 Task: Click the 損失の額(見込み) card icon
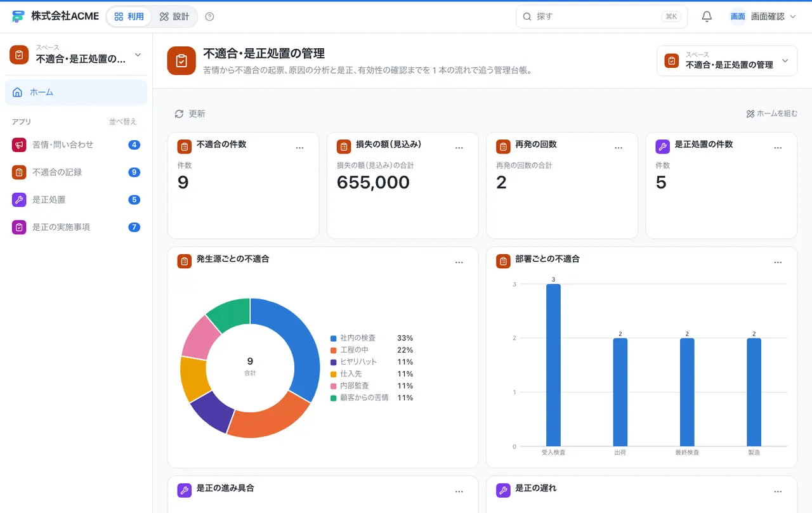344,147
